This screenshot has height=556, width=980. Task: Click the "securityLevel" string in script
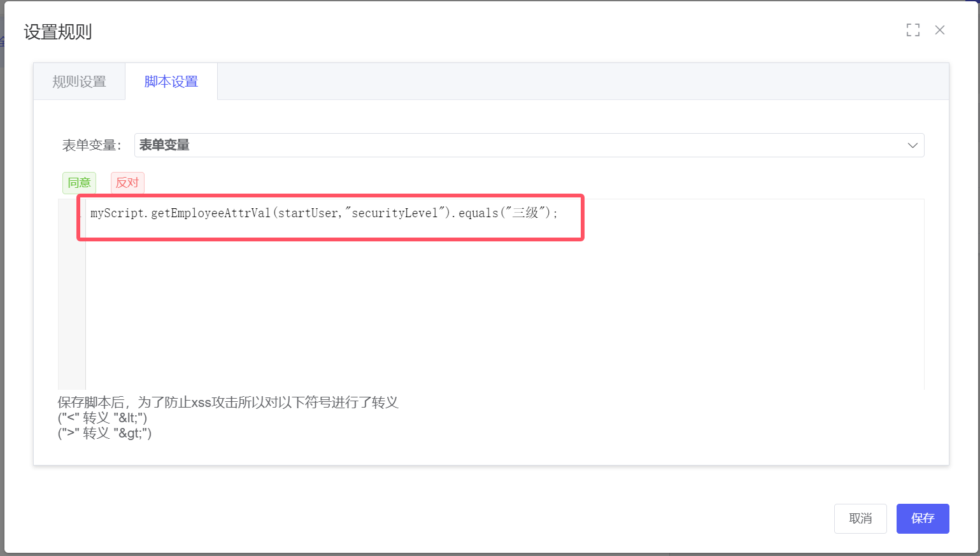394,213
